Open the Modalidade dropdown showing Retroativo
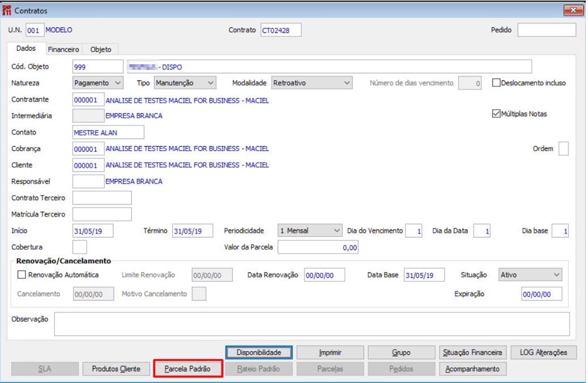 pyautogui.click(x=312, y=82)
